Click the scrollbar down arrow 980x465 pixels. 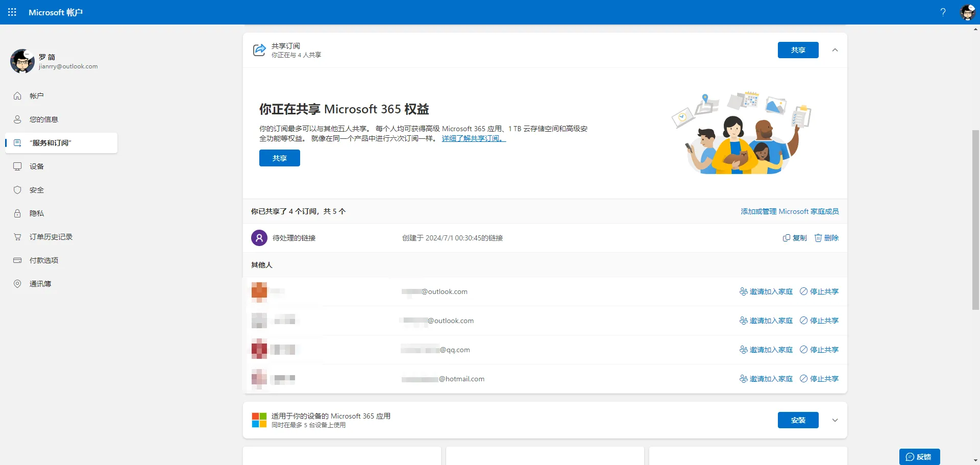(976, 460)
